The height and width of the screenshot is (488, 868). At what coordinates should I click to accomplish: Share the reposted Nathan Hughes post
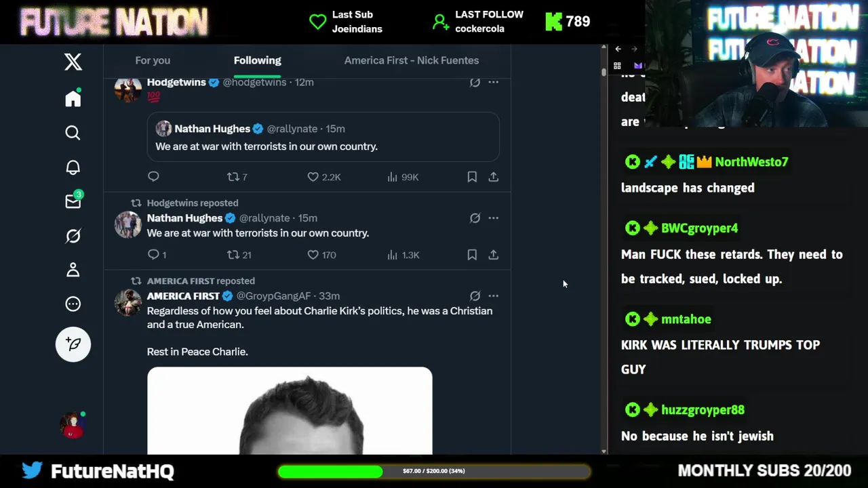tap(494, 255)
